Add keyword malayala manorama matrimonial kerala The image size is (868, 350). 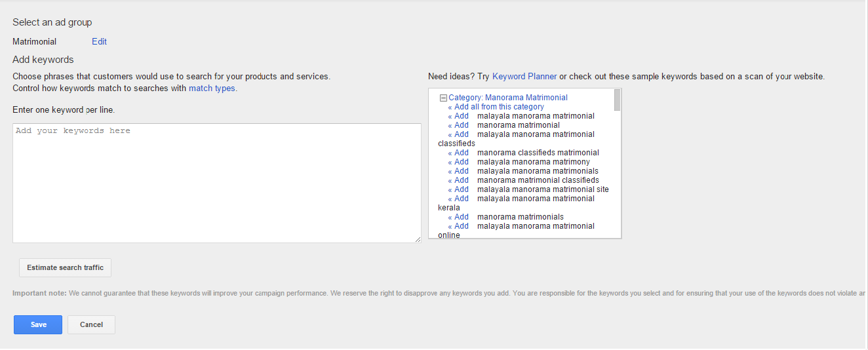[x=458, y=199]
